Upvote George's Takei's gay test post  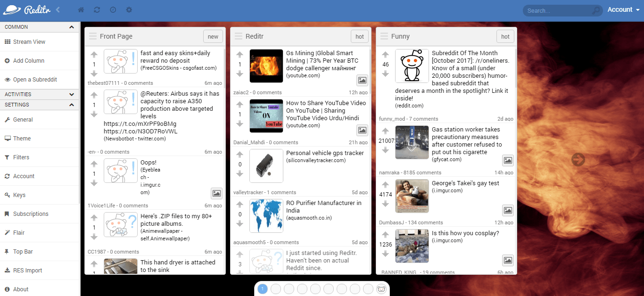tap(385, 184)
